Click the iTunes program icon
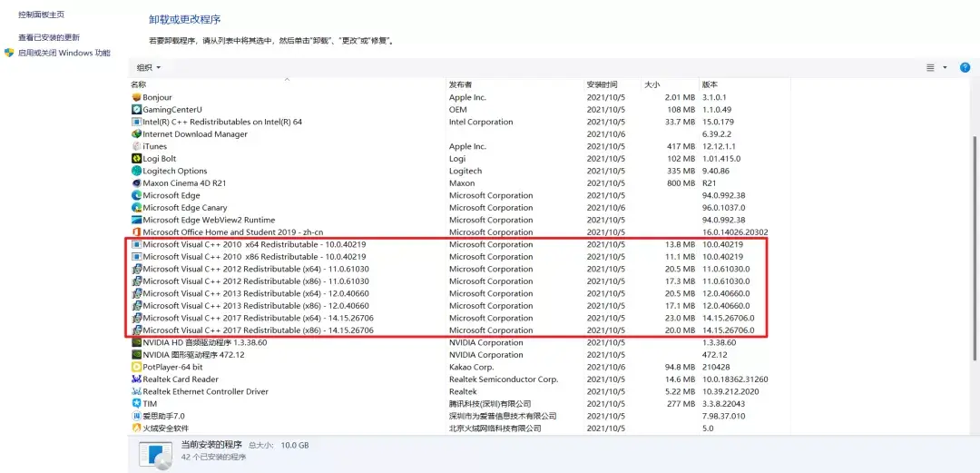This screenshot has width=980, height=473. click(x=137, y=146)
